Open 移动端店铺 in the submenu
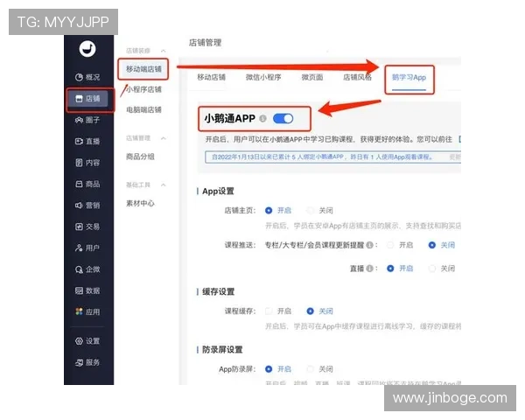 [x=143, y=69]
